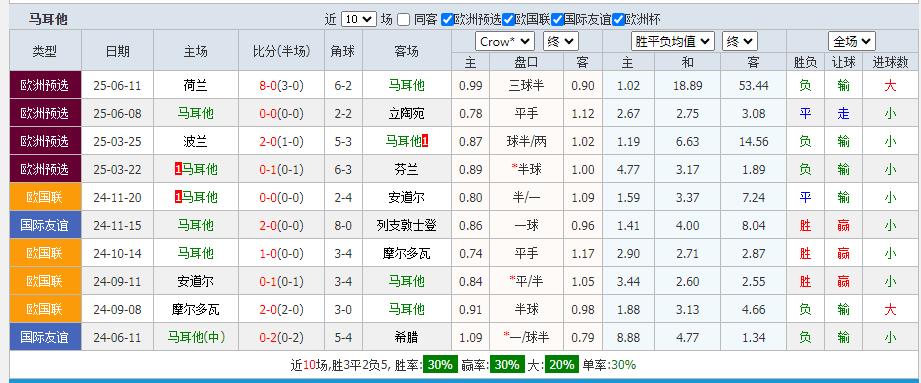Select the date cell 25-03-22
Viewport: 921px width, 383px height.
(117, 170)
